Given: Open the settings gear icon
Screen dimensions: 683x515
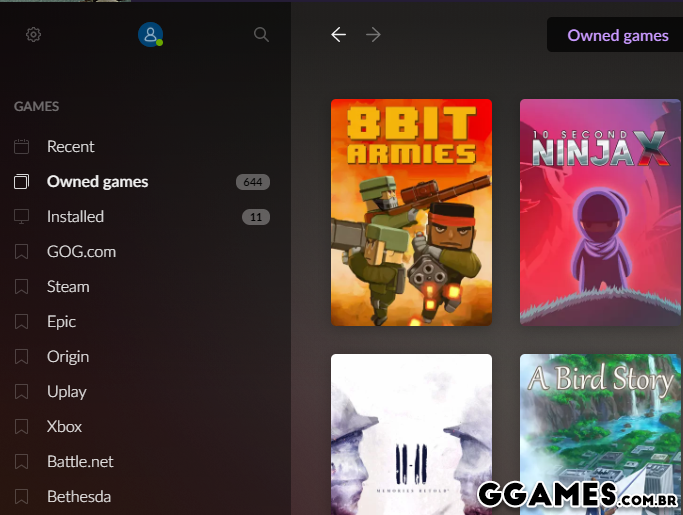Looking at the screenshot, I should [33, 35].
